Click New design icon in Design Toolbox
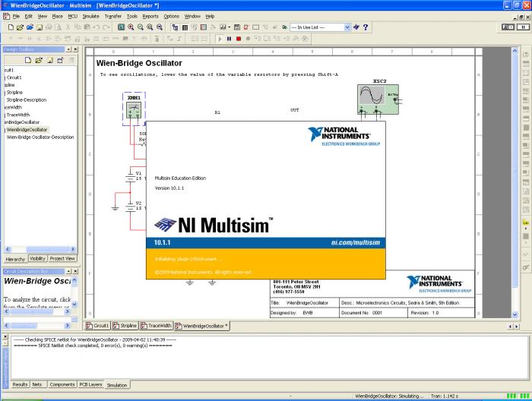The height and width of the screenshot is (401, 532). [28, 60]
